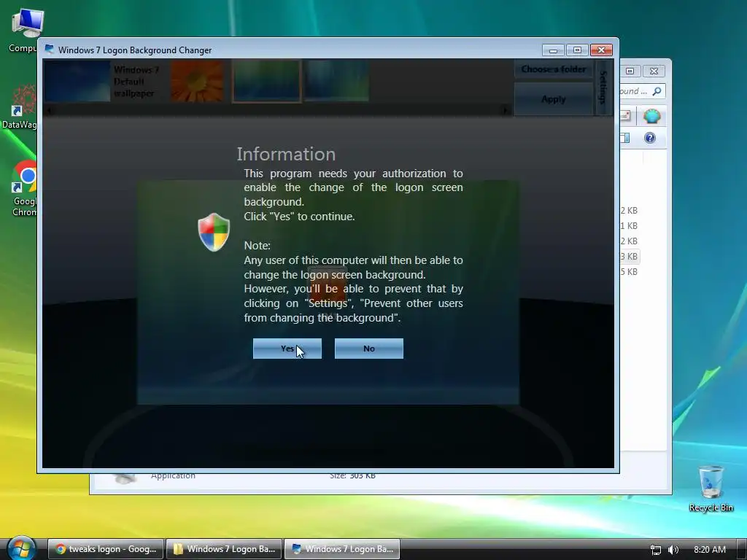Click the Windows security shield icon

click(x=214, y=232)
